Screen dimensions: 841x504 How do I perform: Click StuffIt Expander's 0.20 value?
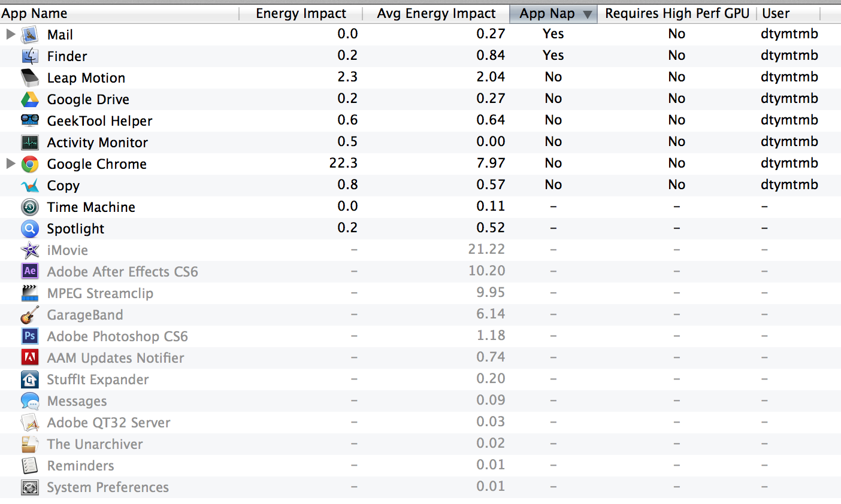coord(491,378)
